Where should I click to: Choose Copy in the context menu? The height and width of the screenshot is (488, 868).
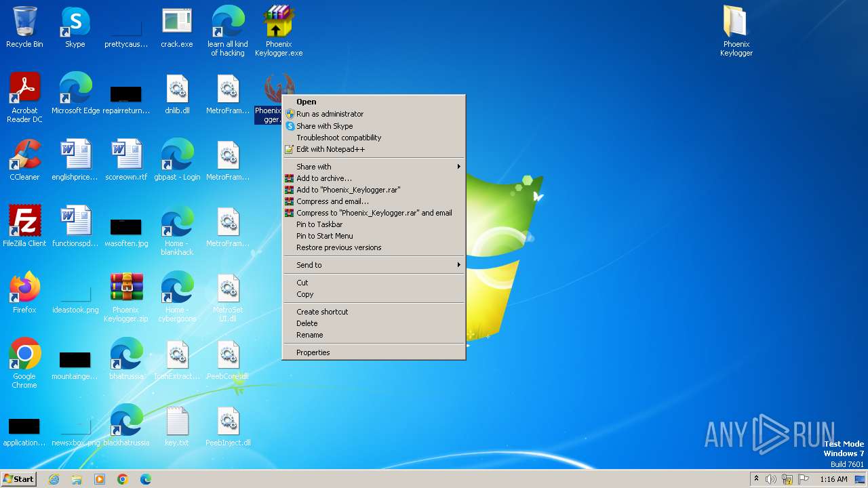374,294
